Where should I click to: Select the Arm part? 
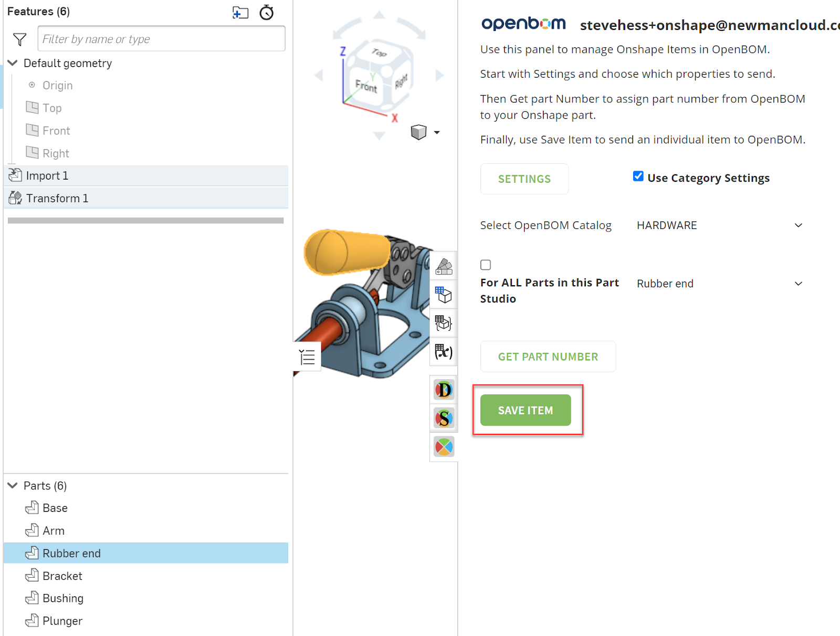146,530
